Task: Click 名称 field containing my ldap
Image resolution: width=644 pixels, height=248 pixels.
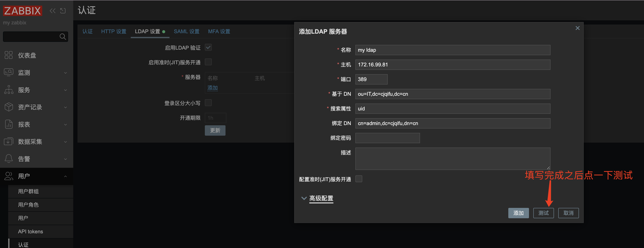Action: (x=453, y=50)
